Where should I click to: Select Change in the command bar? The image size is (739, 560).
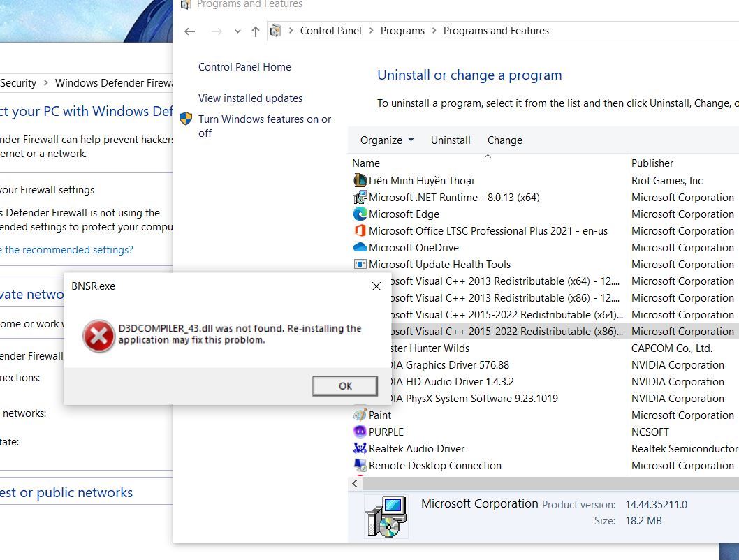(x=504, y=140)
